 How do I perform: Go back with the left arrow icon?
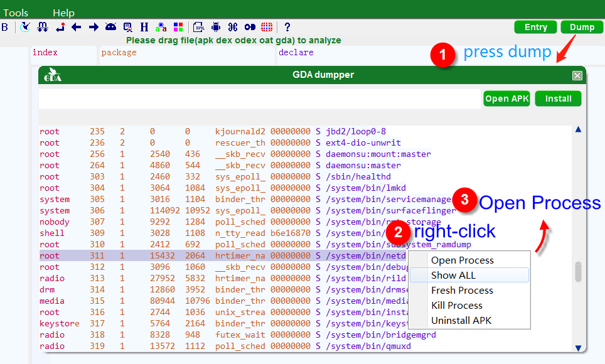(x=77, y=27)
